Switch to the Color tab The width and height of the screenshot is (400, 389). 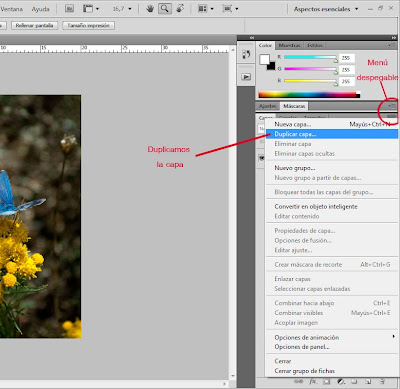[265, 45]
